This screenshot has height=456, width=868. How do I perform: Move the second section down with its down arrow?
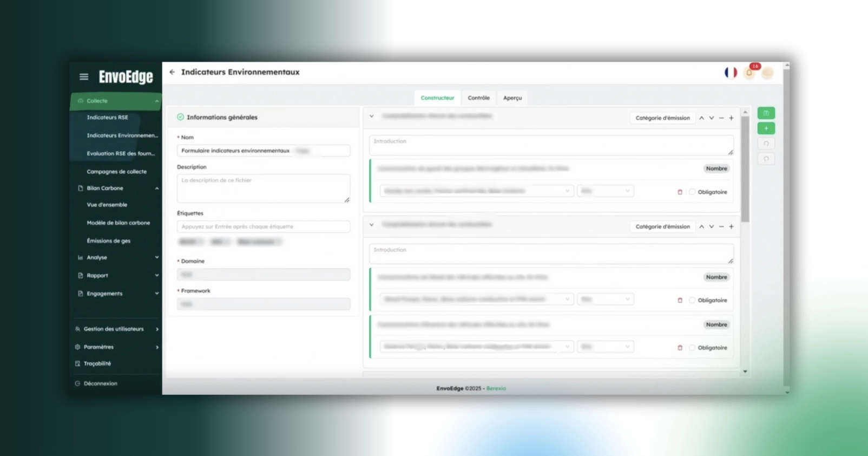point(712,227)
